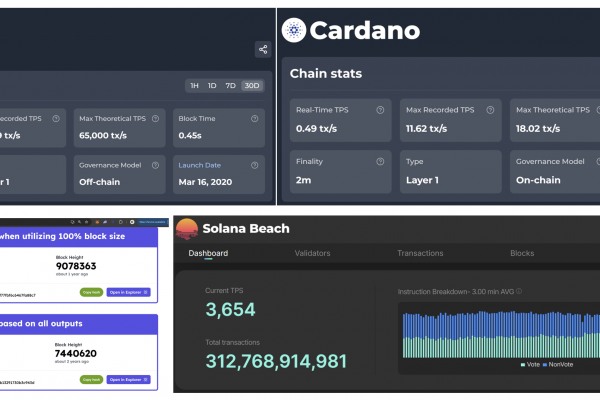Open help icon on Finality card
This screenshot has height=400, width=600.
coord(380,162)
